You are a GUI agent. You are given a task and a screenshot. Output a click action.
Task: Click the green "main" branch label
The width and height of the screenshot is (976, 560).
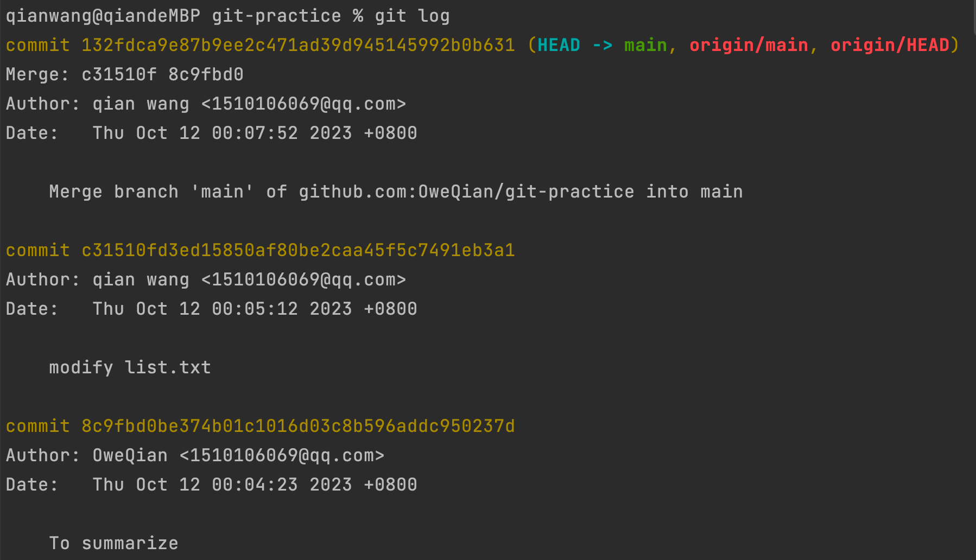pos(645,45)
